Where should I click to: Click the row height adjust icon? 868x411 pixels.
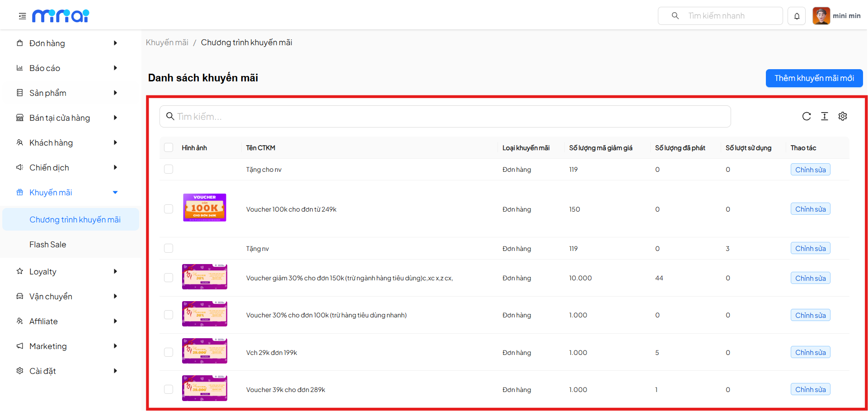pyautogui.click(x=824, y=116)
